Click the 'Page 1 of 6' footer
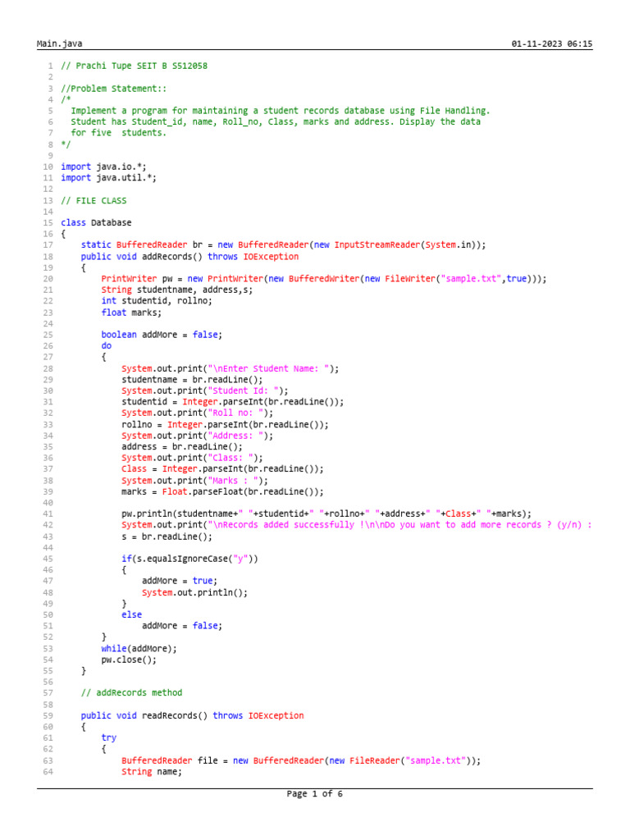Viewport: 630px width, 840px height. click(314, 794)
